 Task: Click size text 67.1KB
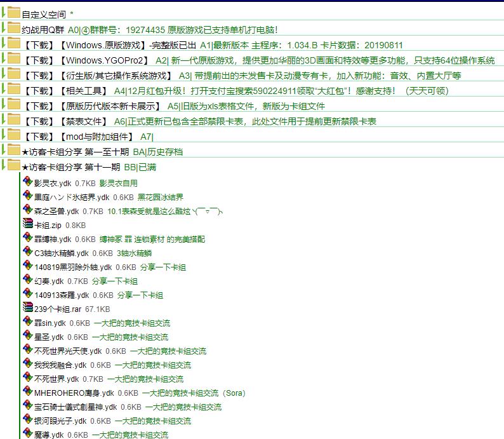click(98, 309)
